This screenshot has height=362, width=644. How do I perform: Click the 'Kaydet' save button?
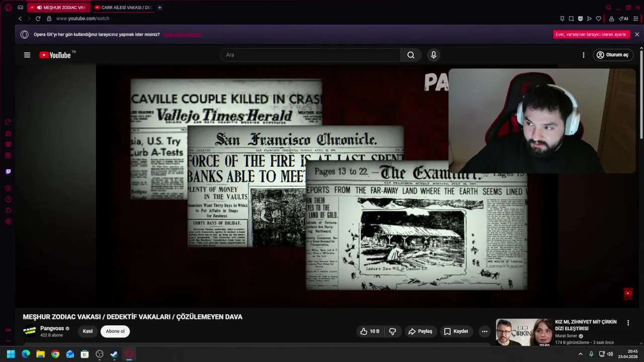(456, 331)
